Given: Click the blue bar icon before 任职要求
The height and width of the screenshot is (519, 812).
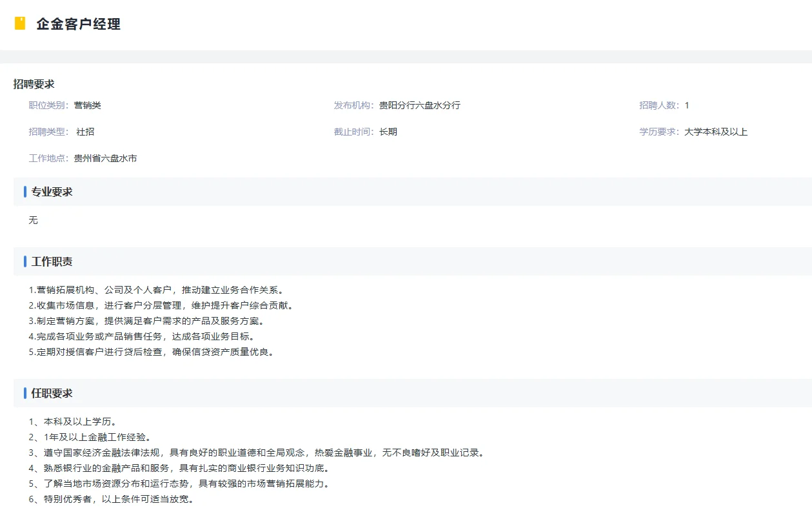Looking at the screenshot, I should 24,392.
